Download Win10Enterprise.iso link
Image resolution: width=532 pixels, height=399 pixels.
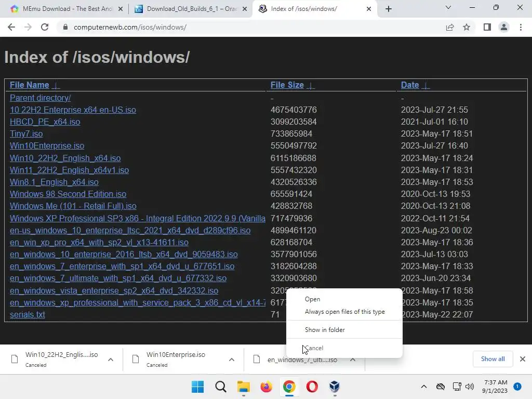[x=47, y=145]
